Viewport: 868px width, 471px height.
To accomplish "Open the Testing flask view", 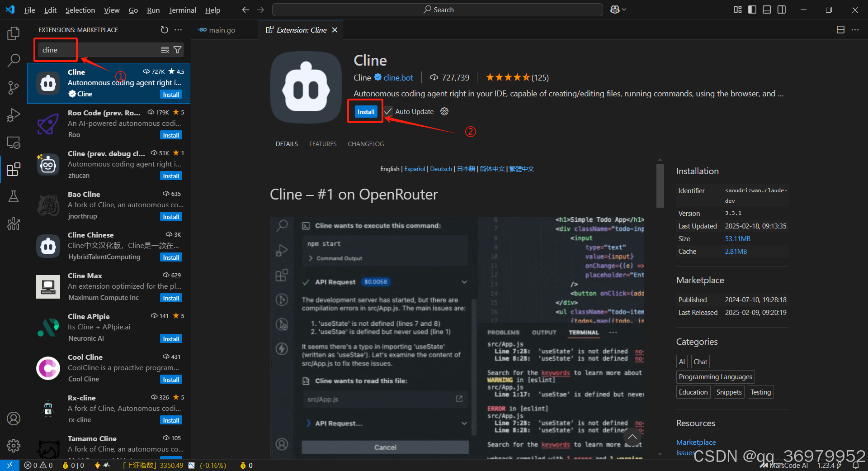I will tap(14, 196).
